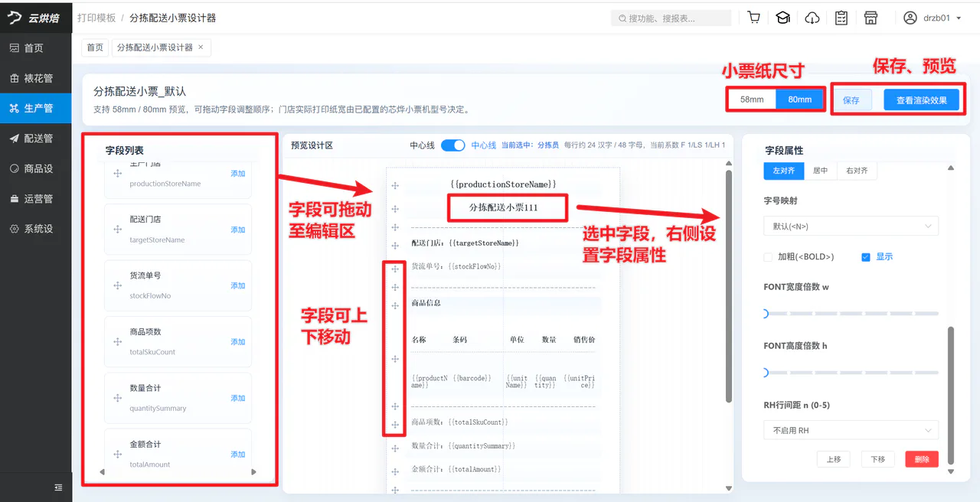Click the 搜功能、搜报表 search box

671,18
